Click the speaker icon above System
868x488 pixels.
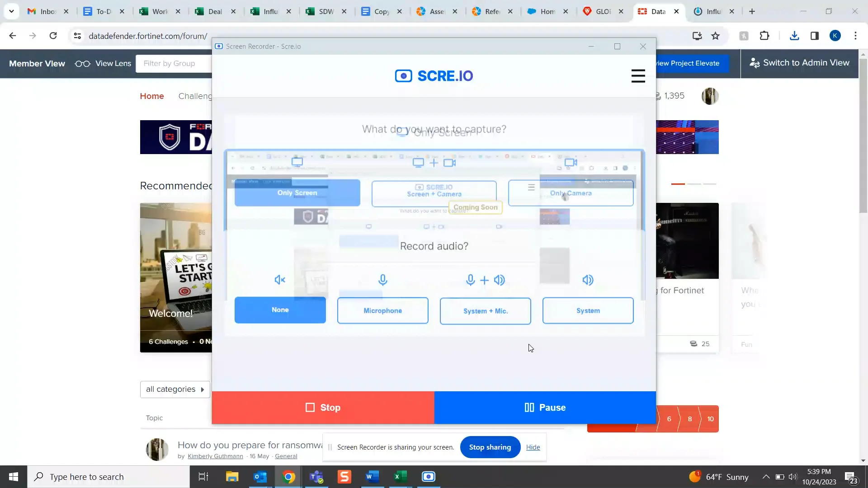588,280
